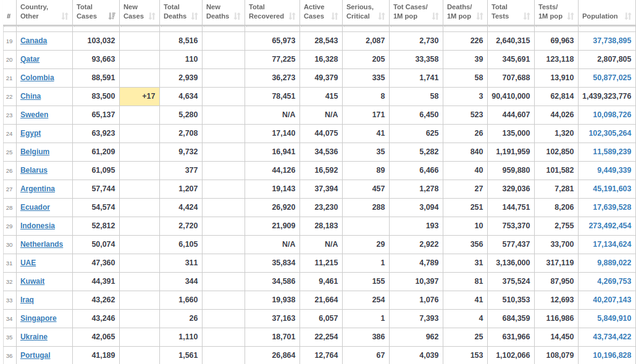Open the Qatar country page link
The width and height of the screenshot is (636, 364).
[30, 59]
